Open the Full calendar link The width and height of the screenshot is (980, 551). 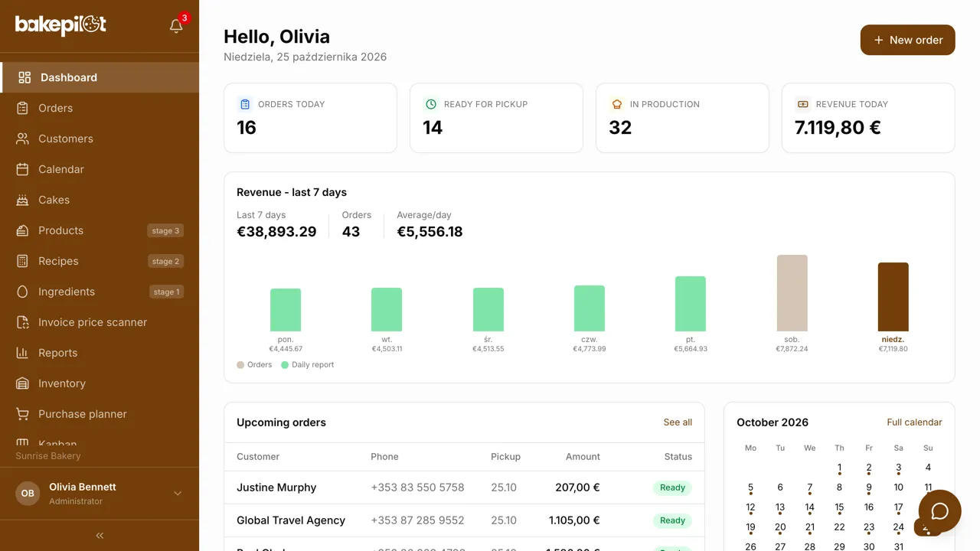pyautogui.click(x=914, y=422)
